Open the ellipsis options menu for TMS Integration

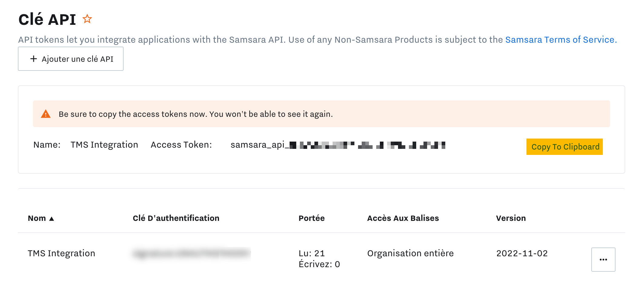pos(603,259)
